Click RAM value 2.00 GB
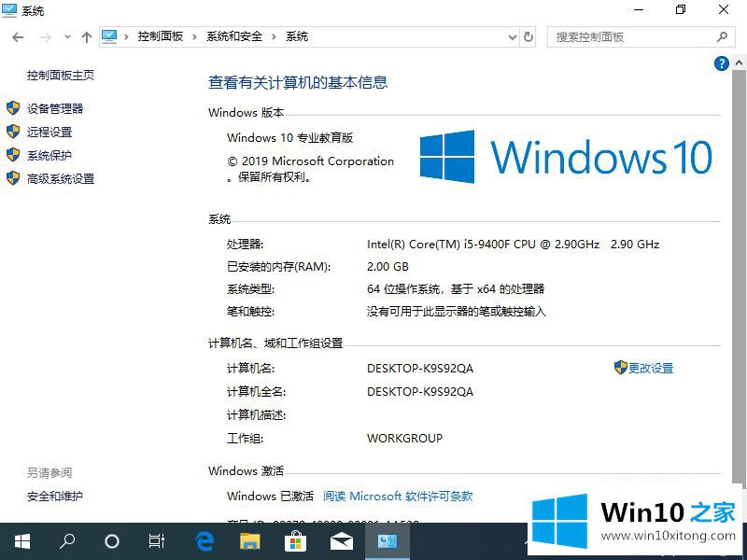This screenshot has width=747, height=560. 388,267
